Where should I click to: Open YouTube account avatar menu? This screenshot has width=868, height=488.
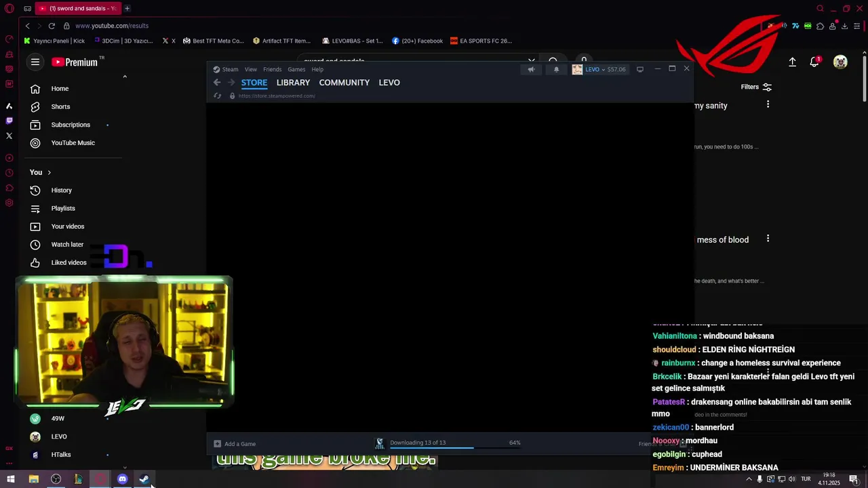pyautogui.click(x=840, y=62)
